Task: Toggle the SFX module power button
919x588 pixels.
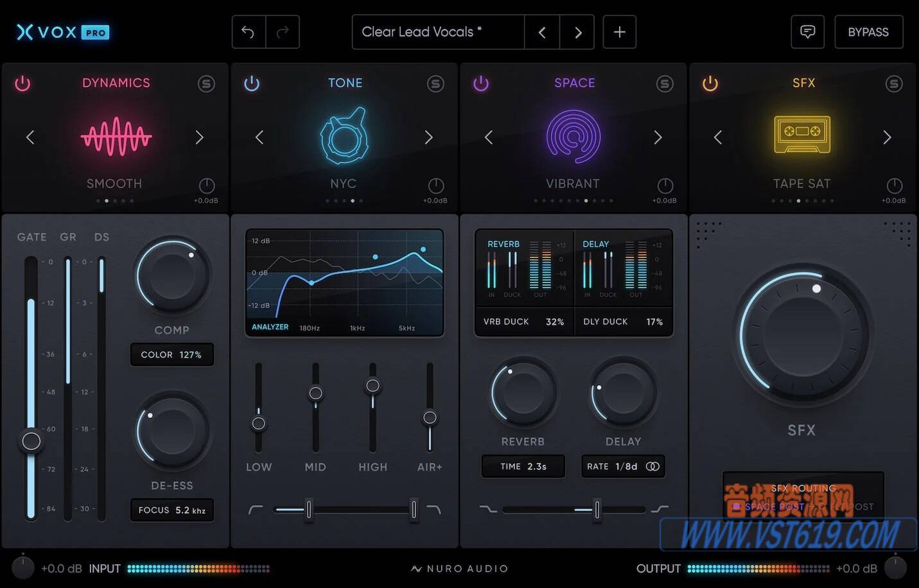Action: [x=710, y=83]
